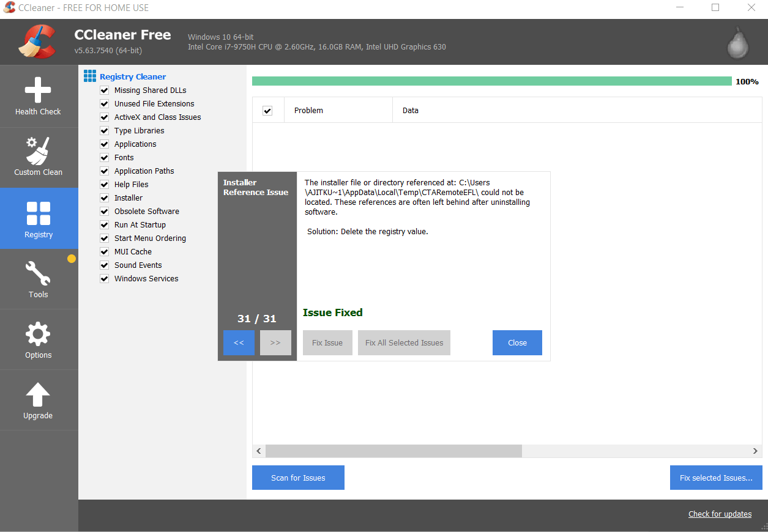Go to previous issue with << button
The width and height of the screenshot is (768, 532).
tap(239, 342)
